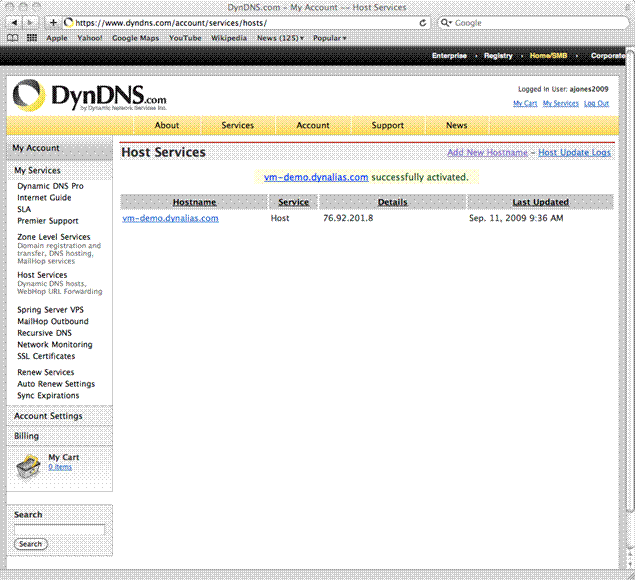
Task: Click Add New Hostname link
Action: pos(488,152)
